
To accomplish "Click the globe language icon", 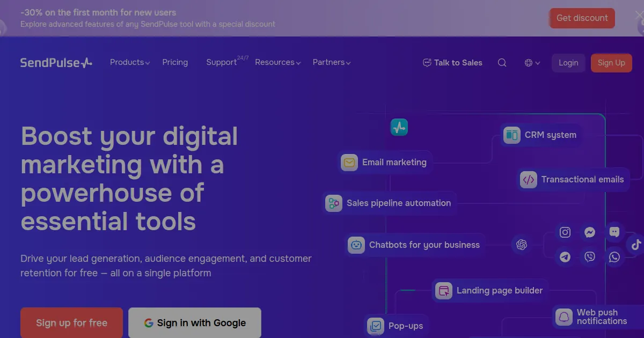I will (x=529, y=63).
